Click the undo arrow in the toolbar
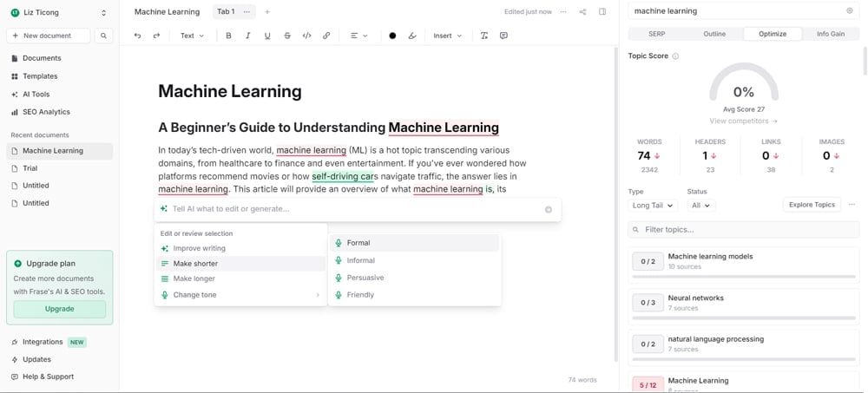The height and width of the screenshot is (393, 868). (x=137, y=36)
